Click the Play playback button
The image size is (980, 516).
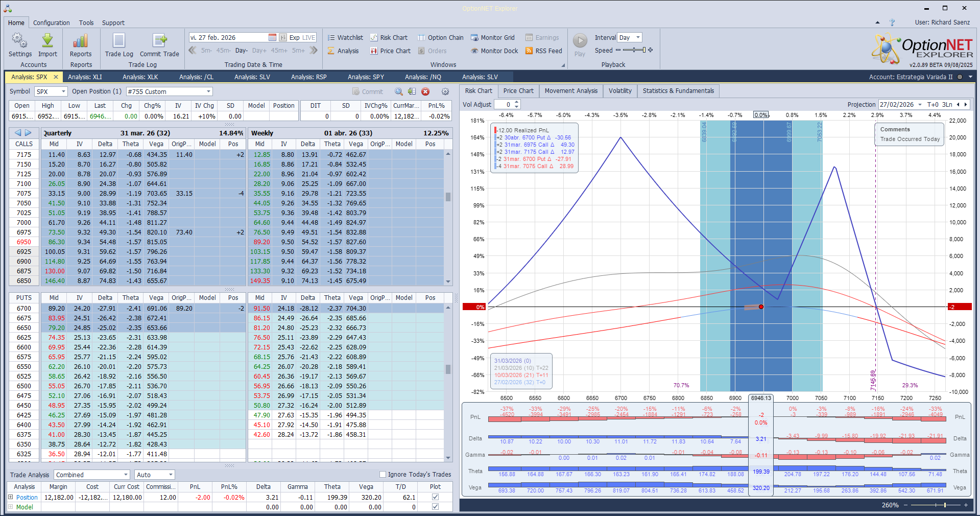click(580, 45)
